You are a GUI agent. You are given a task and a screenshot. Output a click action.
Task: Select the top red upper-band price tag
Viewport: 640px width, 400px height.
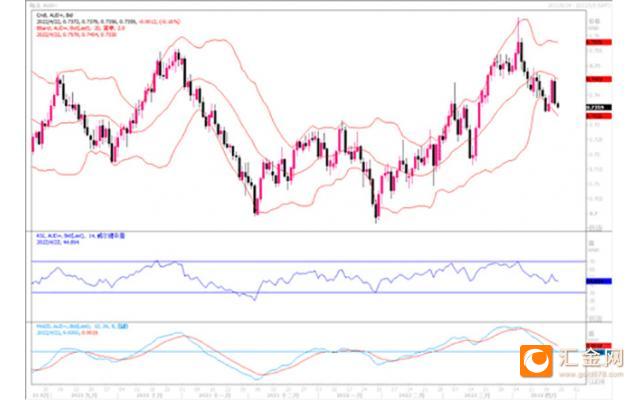pos(599,42)
